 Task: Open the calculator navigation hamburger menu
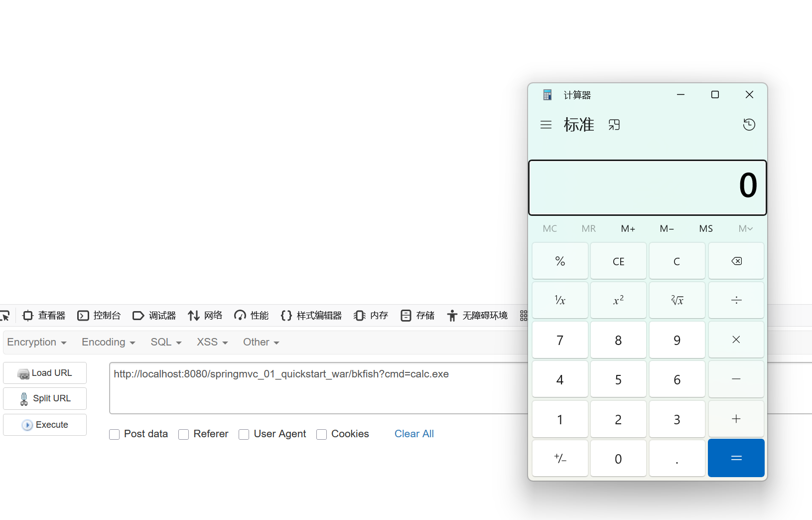(546, 125)
